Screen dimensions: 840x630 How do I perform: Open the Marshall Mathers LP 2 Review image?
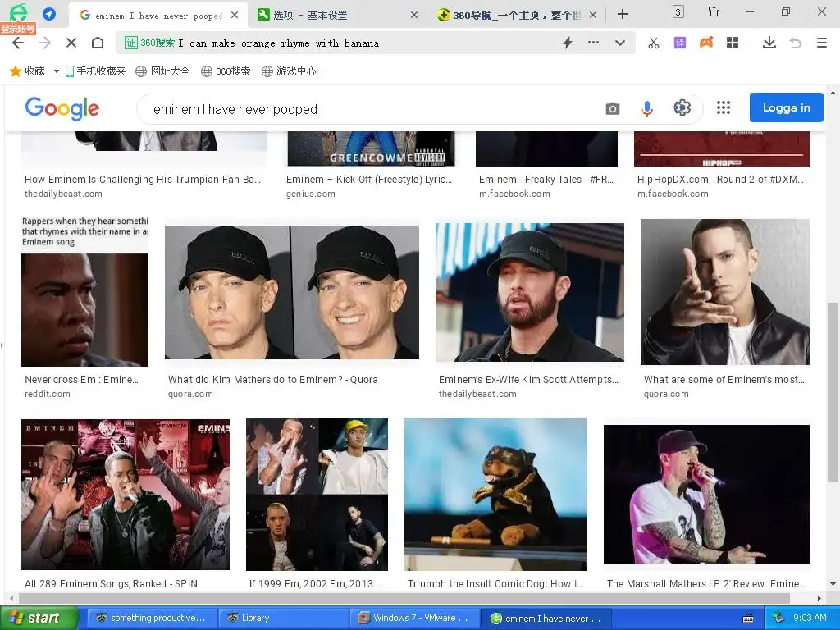click(x=706, y=494)
